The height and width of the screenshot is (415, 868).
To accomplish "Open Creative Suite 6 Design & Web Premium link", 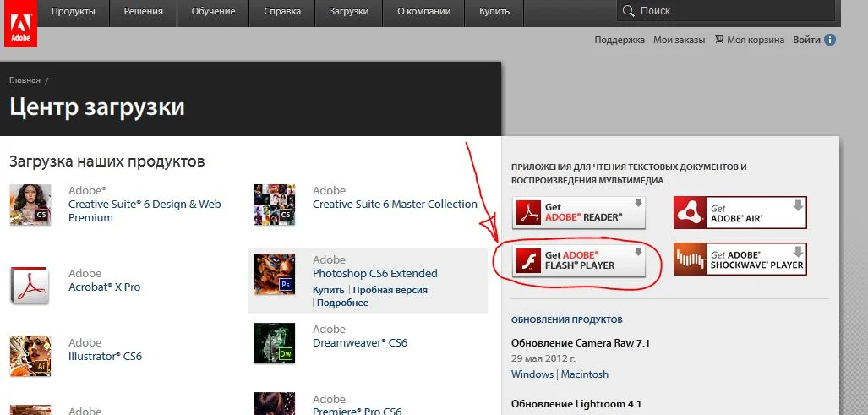I will coord(145,210).
